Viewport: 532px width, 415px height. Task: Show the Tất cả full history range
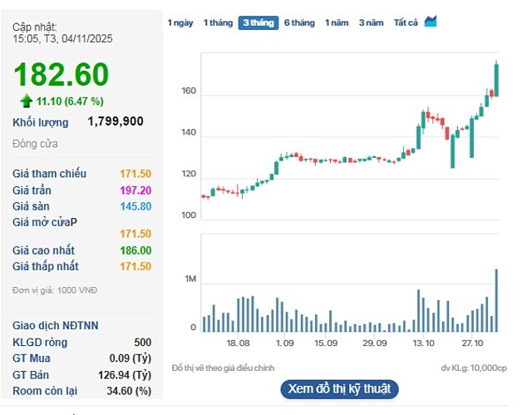(406, 22)
